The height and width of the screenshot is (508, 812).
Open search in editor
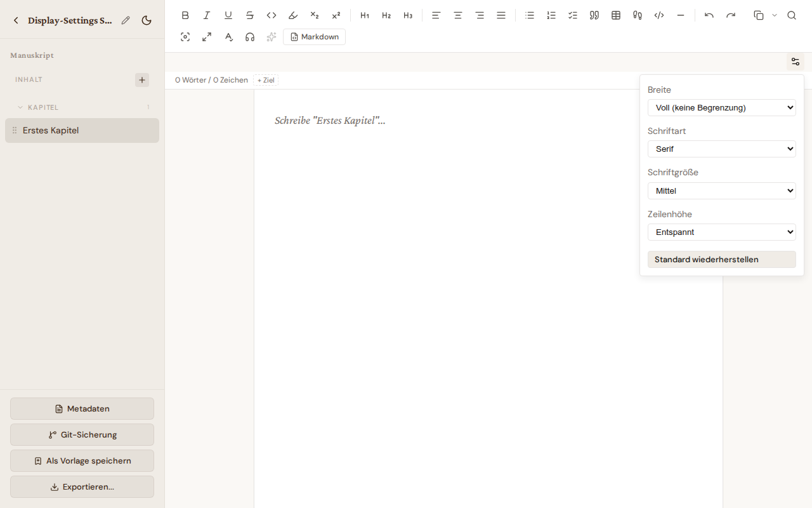(792, 15)
